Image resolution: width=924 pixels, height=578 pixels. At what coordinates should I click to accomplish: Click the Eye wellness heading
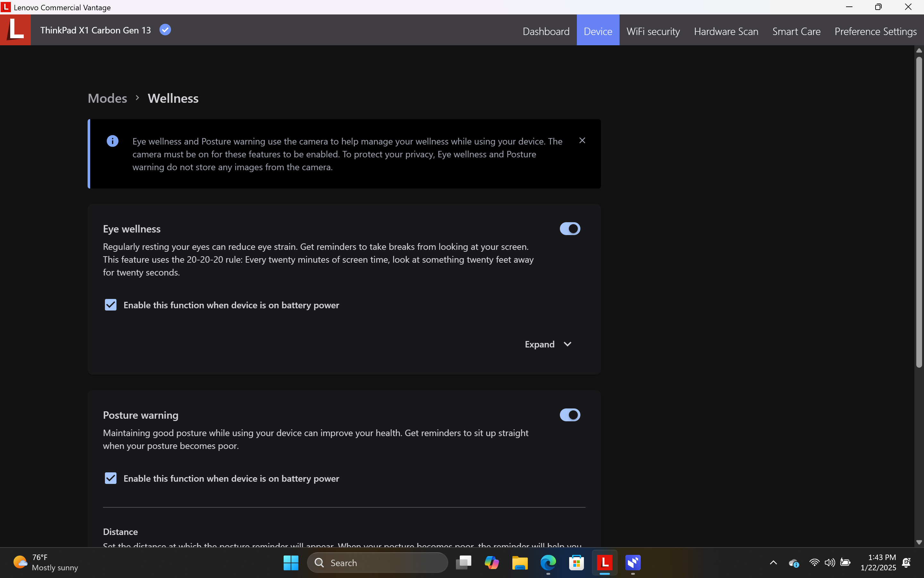point(132,229)
